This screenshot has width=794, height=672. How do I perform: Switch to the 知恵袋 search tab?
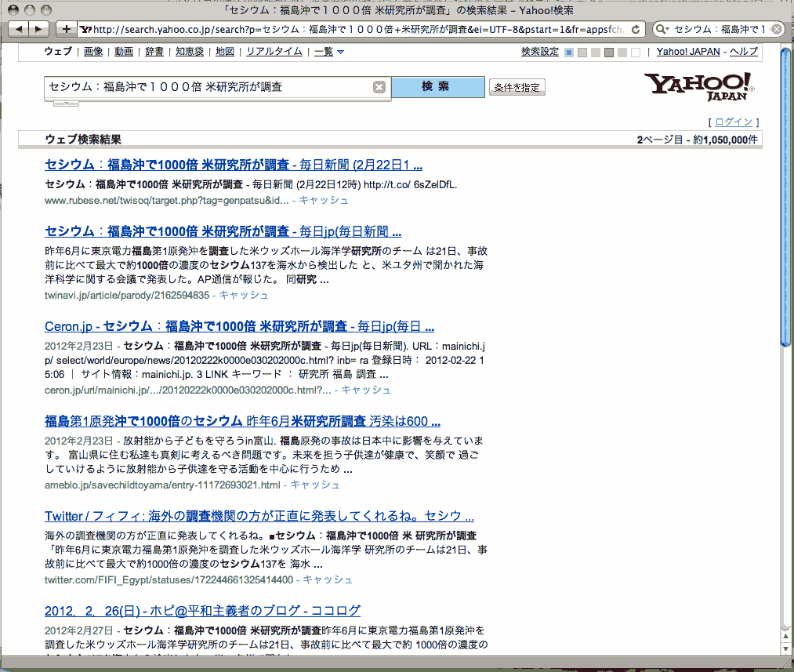coord(190,52)
